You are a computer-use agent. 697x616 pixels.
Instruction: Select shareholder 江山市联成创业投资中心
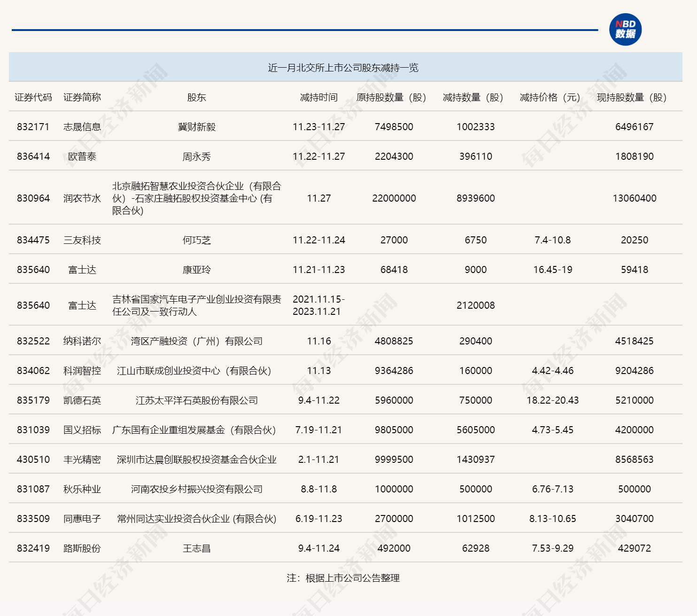pyautogui.click(x=168, y=371)
